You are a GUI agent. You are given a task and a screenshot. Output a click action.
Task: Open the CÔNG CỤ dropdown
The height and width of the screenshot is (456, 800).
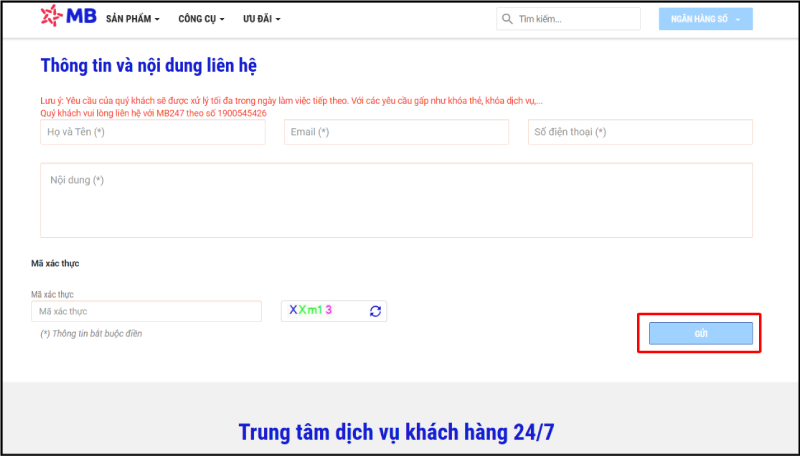pyautogui.click(x=200, y=19)
